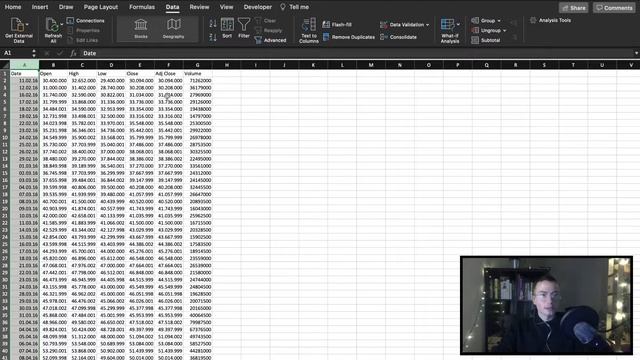Open the Page Layout tab
This screenshot has height=360, width=640.
(x=100, y=7)
